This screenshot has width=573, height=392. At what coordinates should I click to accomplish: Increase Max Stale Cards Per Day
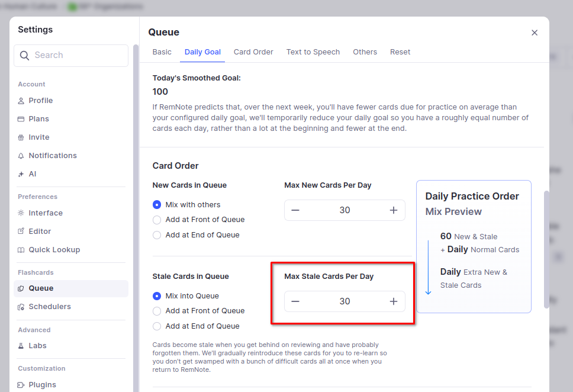(x=394, y=301)
